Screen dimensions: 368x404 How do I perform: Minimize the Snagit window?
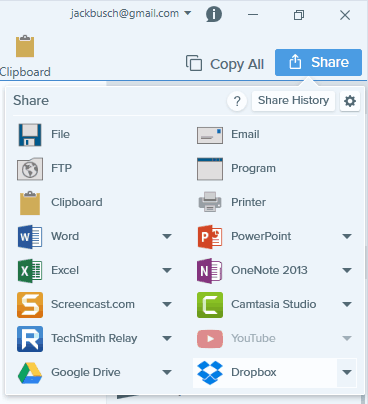[253, 15]
